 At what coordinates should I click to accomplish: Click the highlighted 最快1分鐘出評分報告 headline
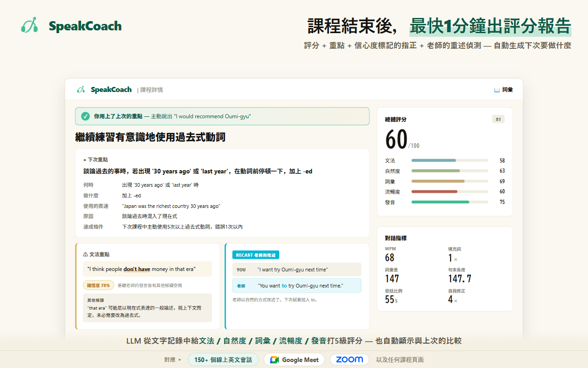(x=490, y=26)
